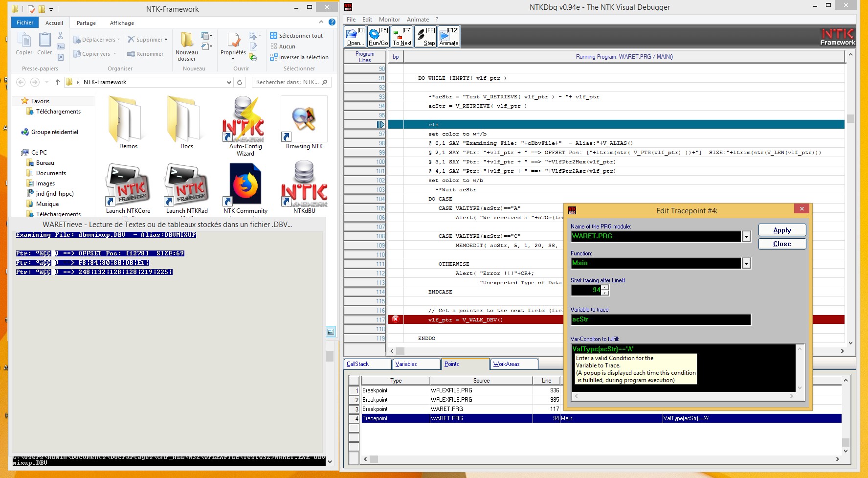Image resolution: width=868 pixels, height=478 pixels.
Task: Open the Demos folder
Action: [x=128, y=123]
